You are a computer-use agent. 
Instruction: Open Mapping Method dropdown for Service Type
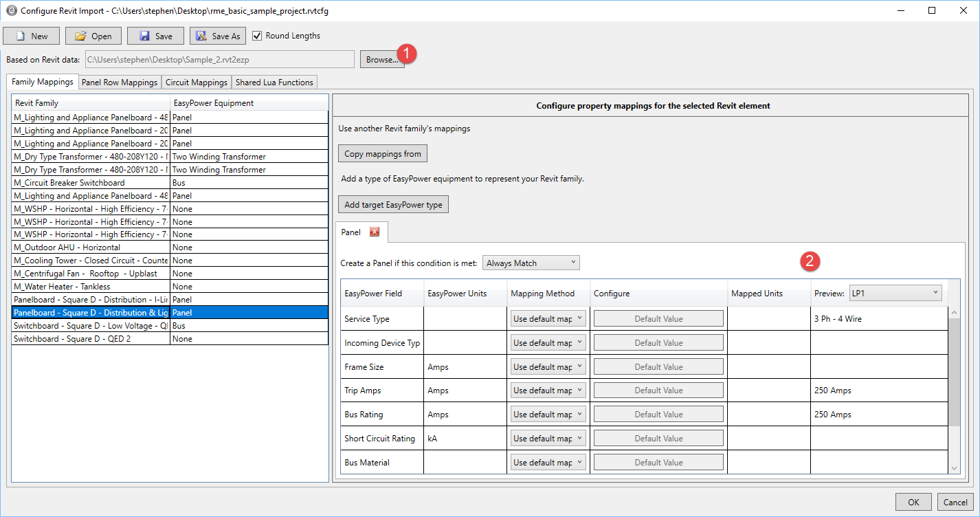tap(548, 319)
